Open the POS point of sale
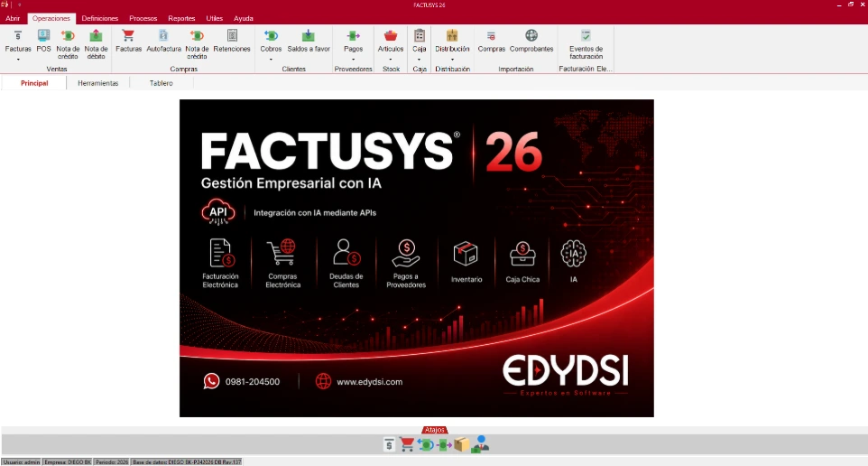868x466 pixels. [x=43, y=42]
